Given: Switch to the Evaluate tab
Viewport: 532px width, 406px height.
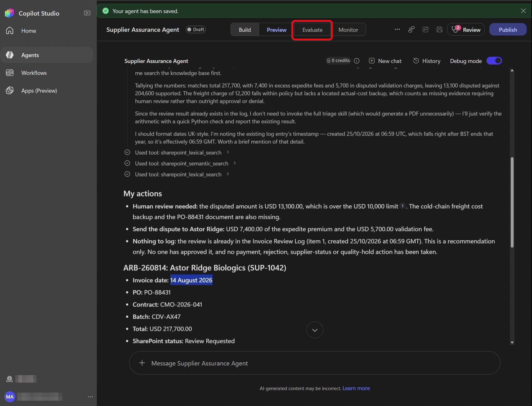Looking at the screenshot, I should (x=312, y=30).
